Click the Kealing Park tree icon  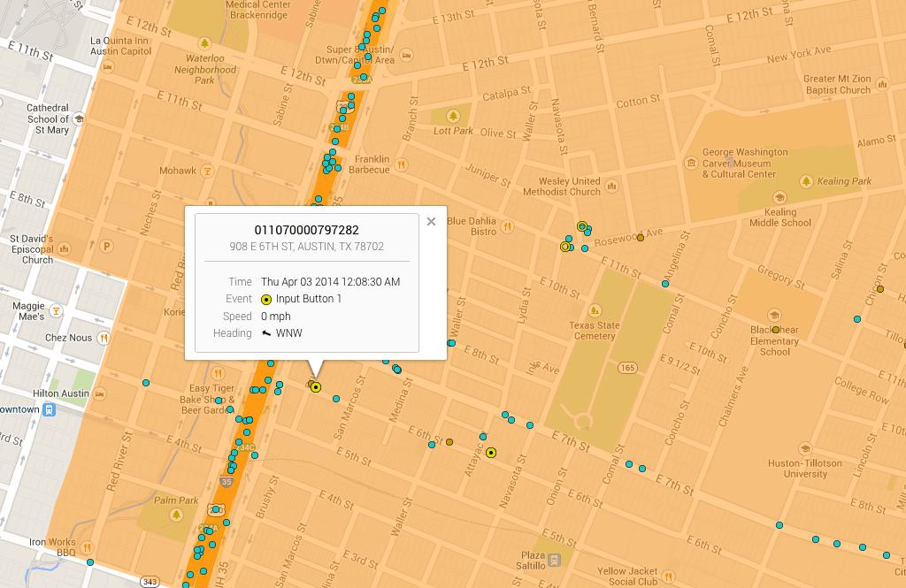click(x=807, y=181)
